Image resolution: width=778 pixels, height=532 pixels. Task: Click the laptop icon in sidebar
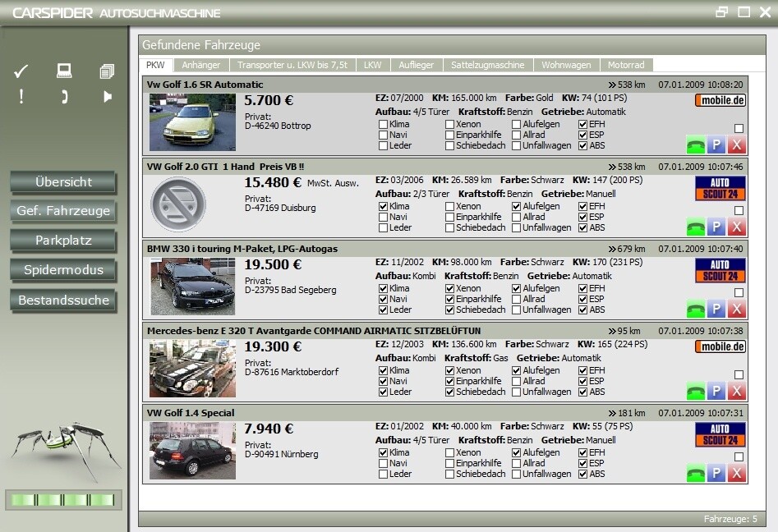pyautogui.click(x=64, y=71)
